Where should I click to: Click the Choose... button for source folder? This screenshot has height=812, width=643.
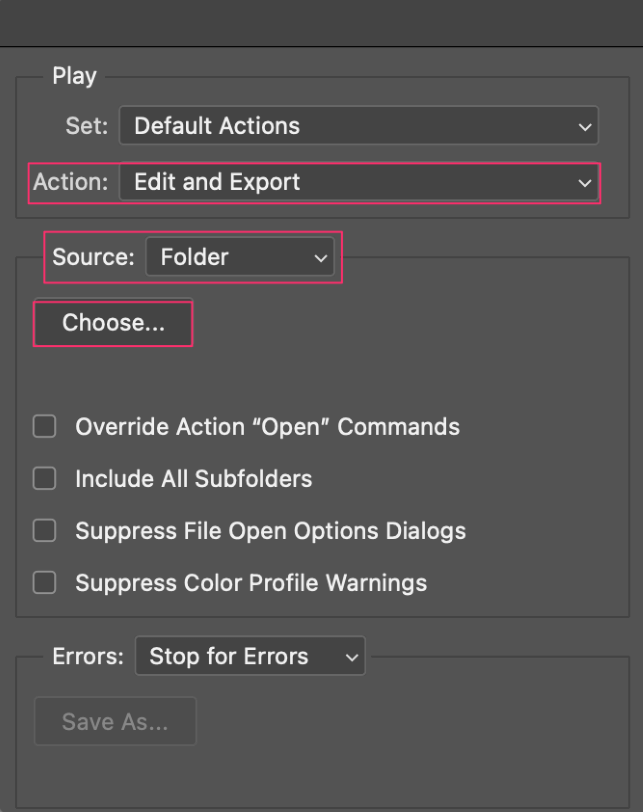(x=113, y=323)
